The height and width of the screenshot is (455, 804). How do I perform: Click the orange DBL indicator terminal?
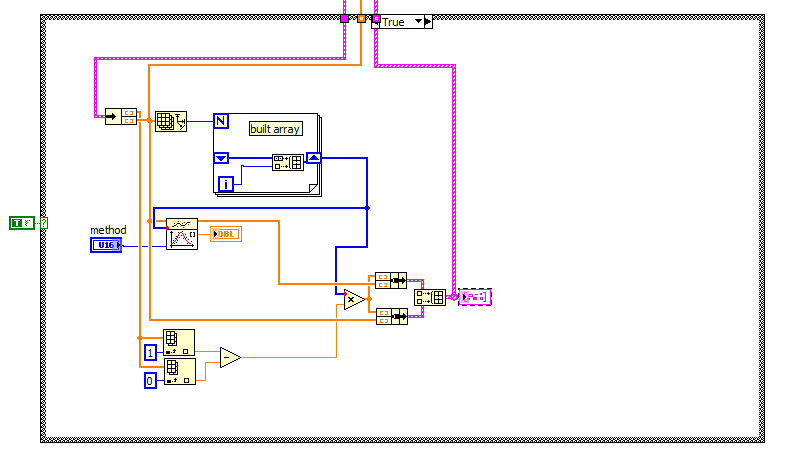coord(226,234)
